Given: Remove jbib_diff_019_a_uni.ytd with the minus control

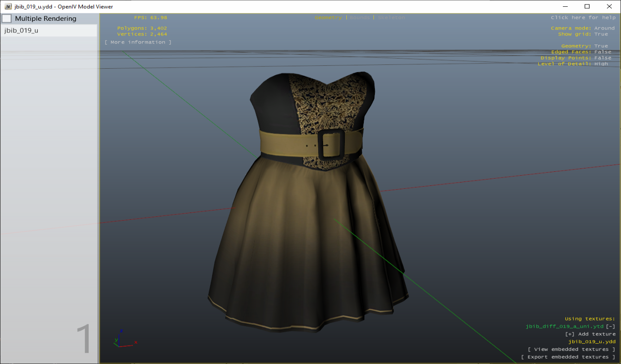Looking at the screenshot, I should click(611, 326).
